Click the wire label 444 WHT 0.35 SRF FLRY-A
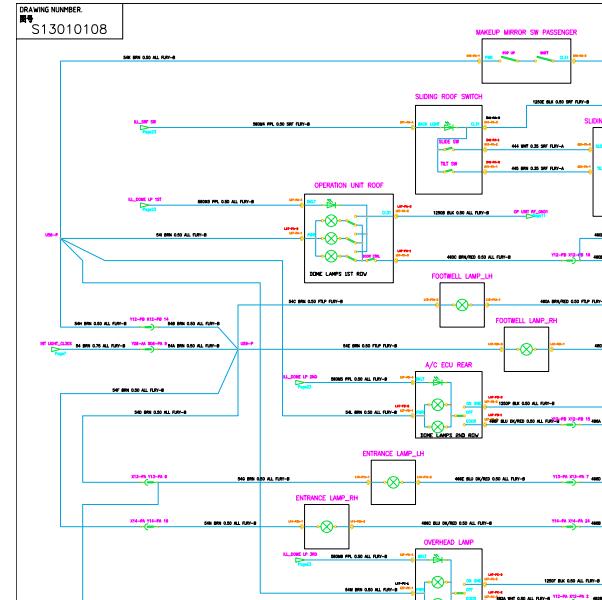The height and width of the screenshot is (600, 602). [538, 146]
